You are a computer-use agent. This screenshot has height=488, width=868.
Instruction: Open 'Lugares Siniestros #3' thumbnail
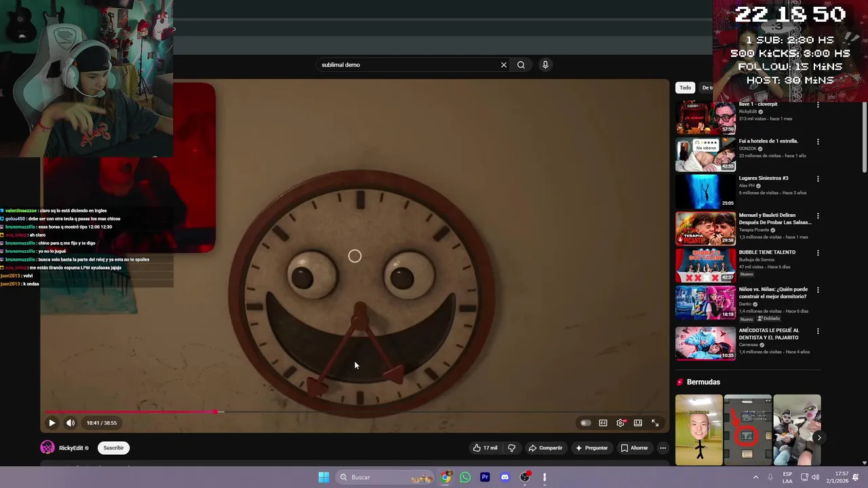[x=705, y=192]
